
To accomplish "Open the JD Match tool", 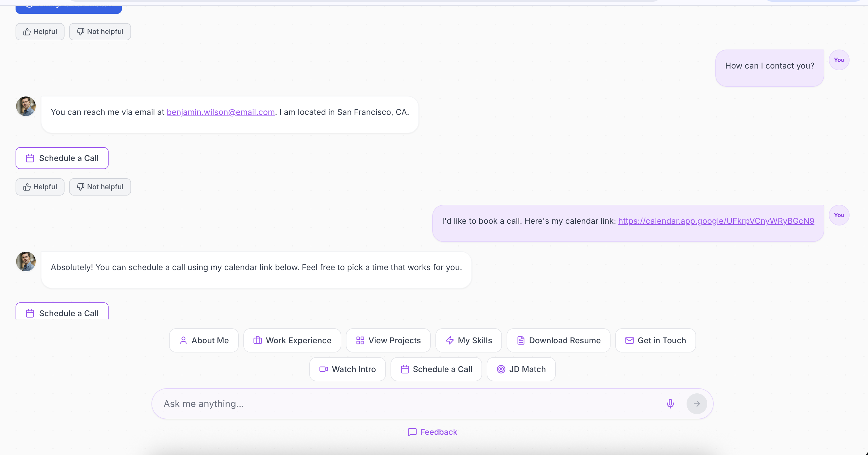I will (x=521, y=369).
